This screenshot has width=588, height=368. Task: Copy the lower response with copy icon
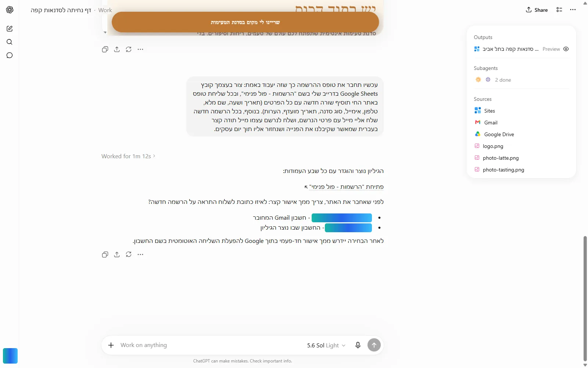[x=105, y=254]
